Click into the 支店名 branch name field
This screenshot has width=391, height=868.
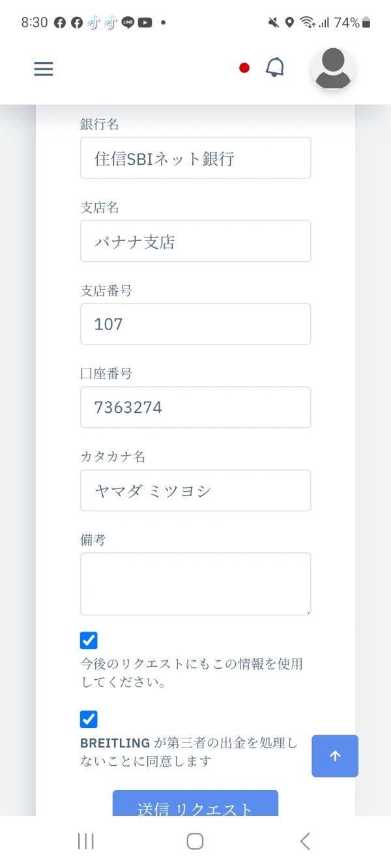coord(195,241)
